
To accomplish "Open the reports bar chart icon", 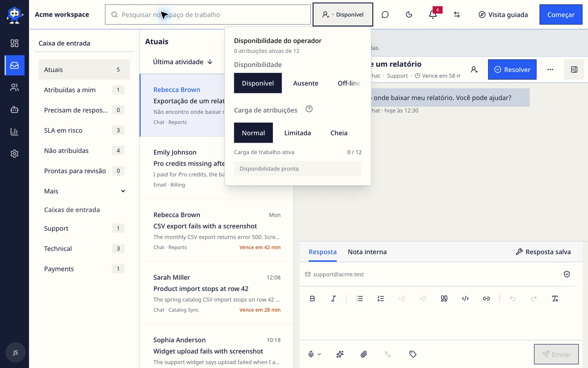I will pos(15,132).
